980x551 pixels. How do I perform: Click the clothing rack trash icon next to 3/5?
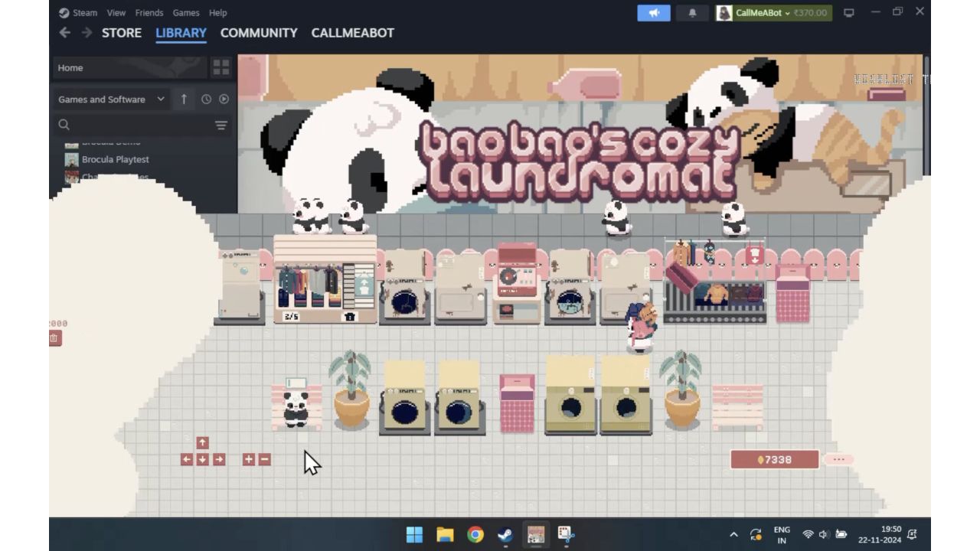point(350,316)
